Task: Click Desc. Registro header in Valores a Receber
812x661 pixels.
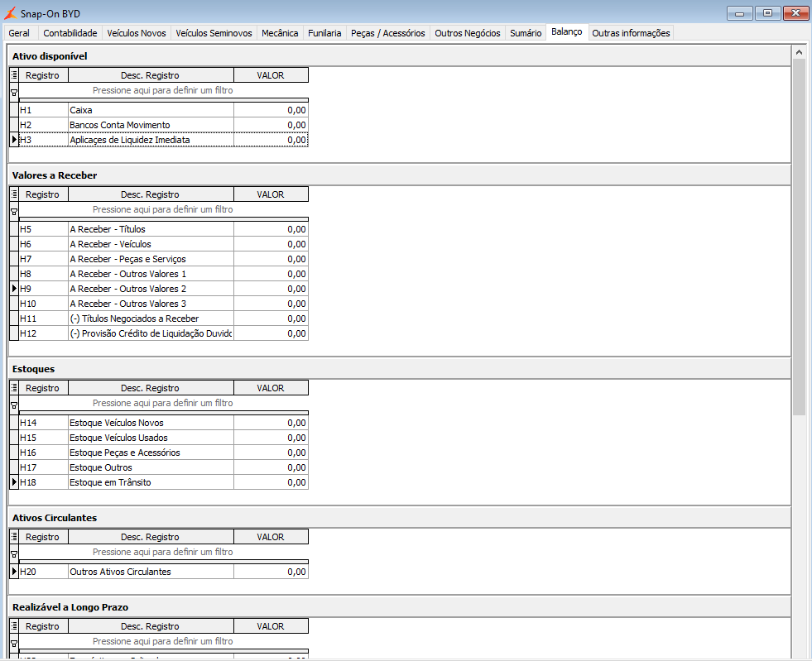Action: click(151, 194)
